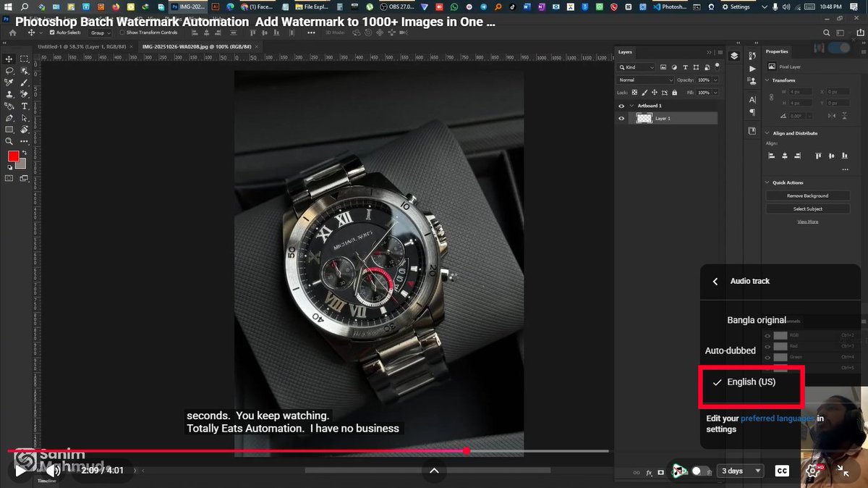Click the red foreground color swatch
The image size is (868, 488).
[13, 156]
